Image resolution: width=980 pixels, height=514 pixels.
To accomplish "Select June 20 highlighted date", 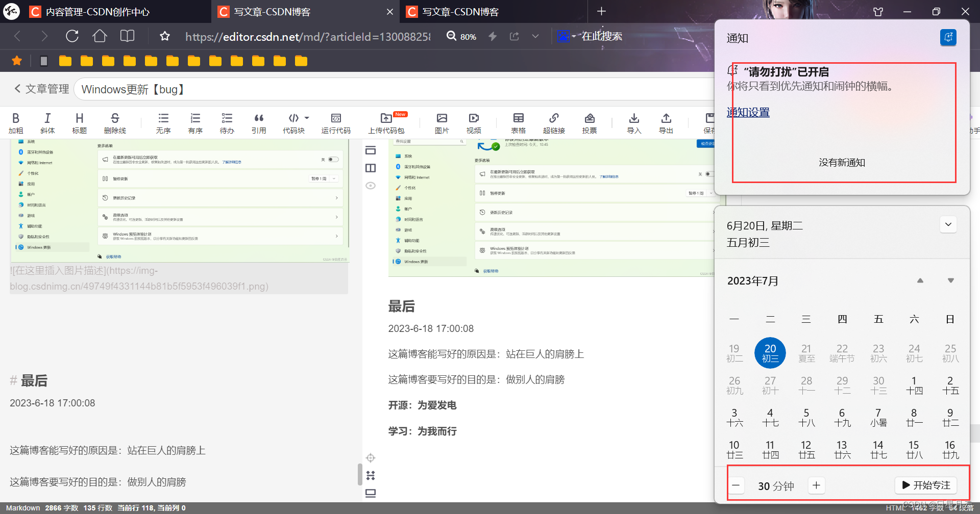I will pyautogui.click(x=770, y=353).
